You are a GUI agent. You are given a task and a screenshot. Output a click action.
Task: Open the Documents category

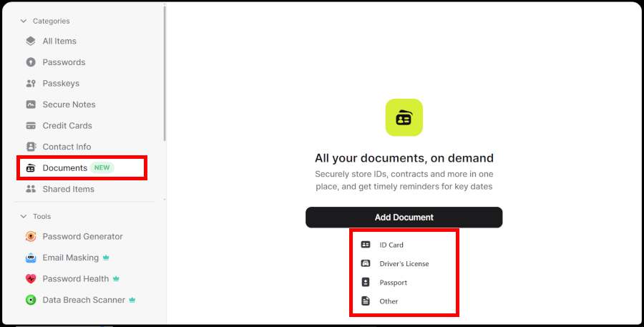[64, 168]
